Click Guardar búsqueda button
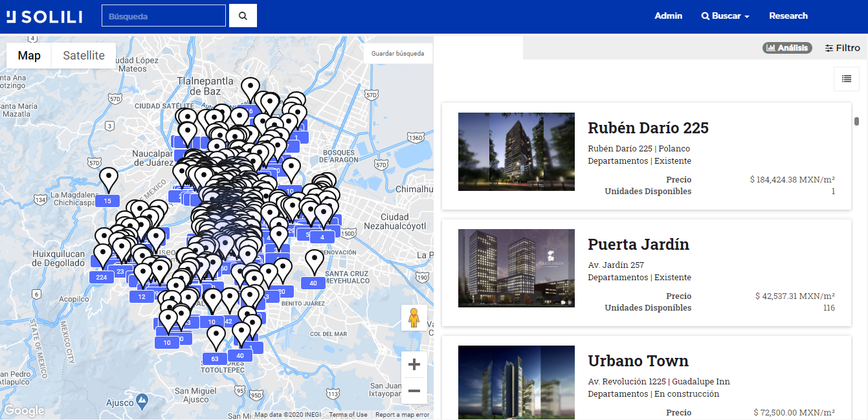 [x=397, y=54]
